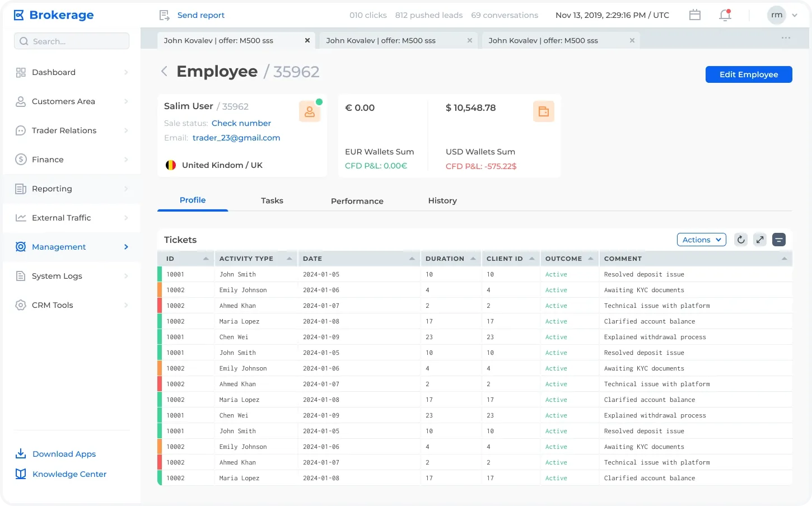This screenshot has width=812, height=506.
Task: Click the Reporting newspaper icon
Action: click(21, 189)
